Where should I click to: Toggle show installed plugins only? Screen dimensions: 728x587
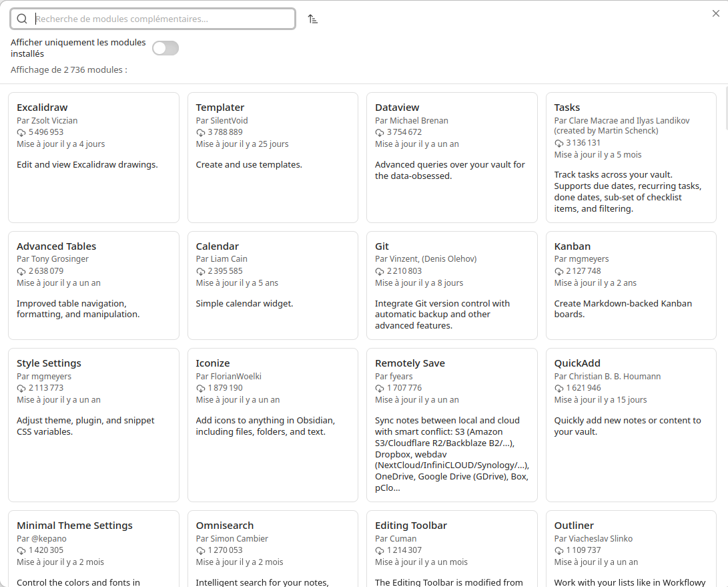(x=165, y=48)
